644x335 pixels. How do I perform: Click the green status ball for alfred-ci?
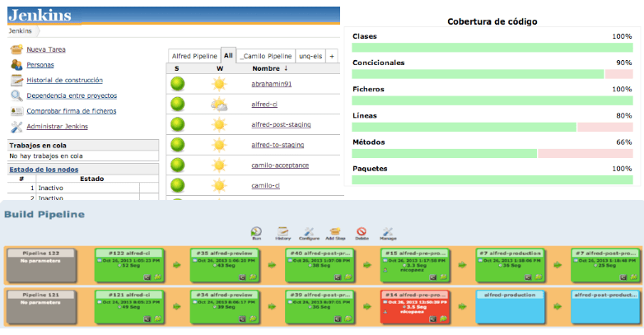pyautogui.click(x=177, y=105)
